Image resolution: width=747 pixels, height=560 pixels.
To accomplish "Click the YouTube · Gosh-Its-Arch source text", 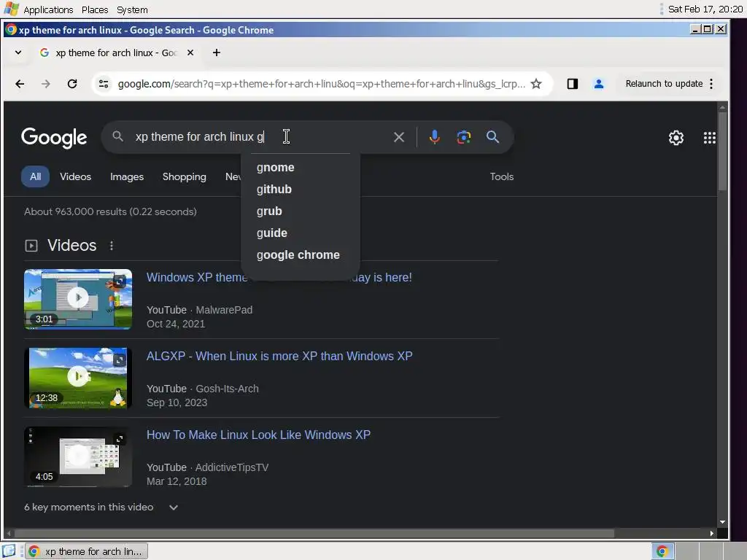I will coord(203,389).
